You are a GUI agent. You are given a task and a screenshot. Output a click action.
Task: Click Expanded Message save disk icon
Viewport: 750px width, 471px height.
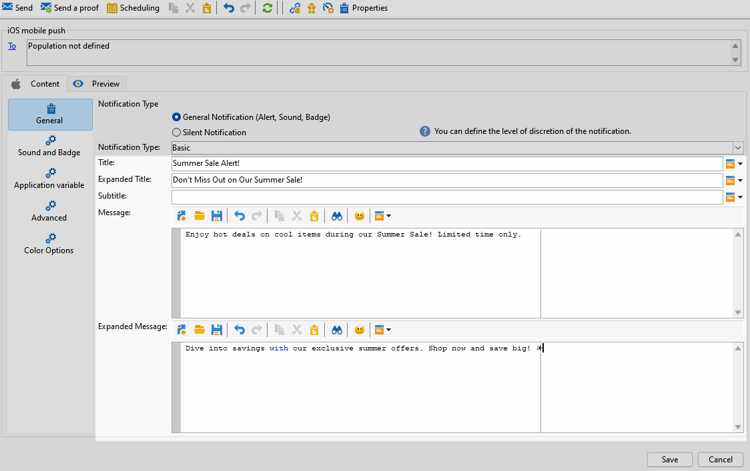click(217, 330)
